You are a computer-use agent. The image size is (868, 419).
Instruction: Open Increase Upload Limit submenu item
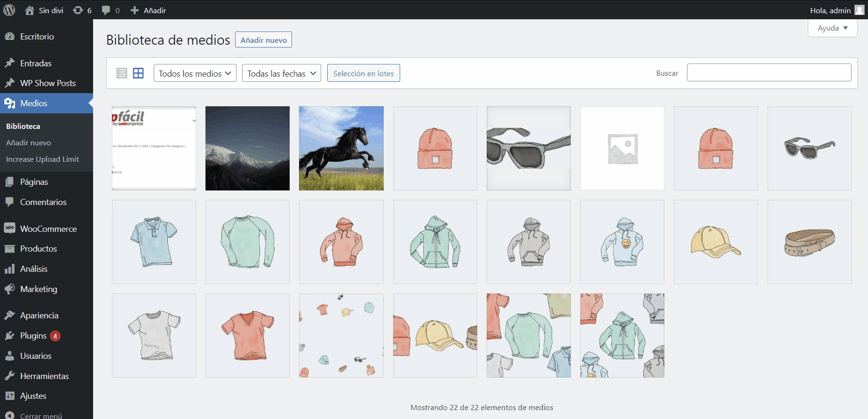click(x=42, y=159)
